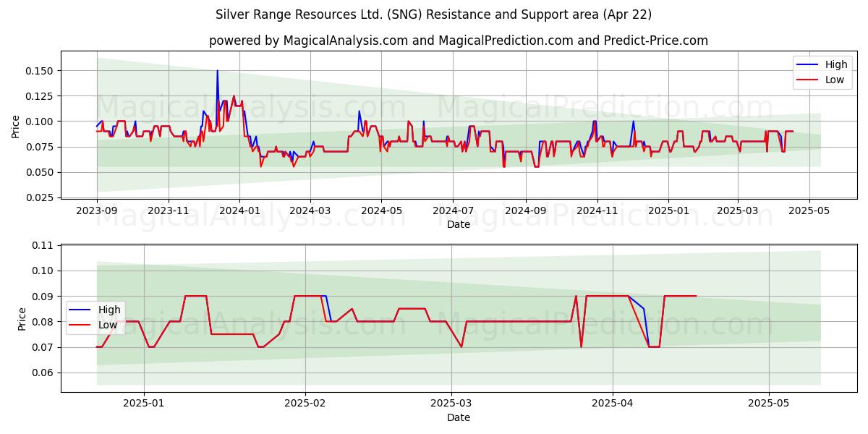Click the 2023-09 date tick label

coord(97,210)
